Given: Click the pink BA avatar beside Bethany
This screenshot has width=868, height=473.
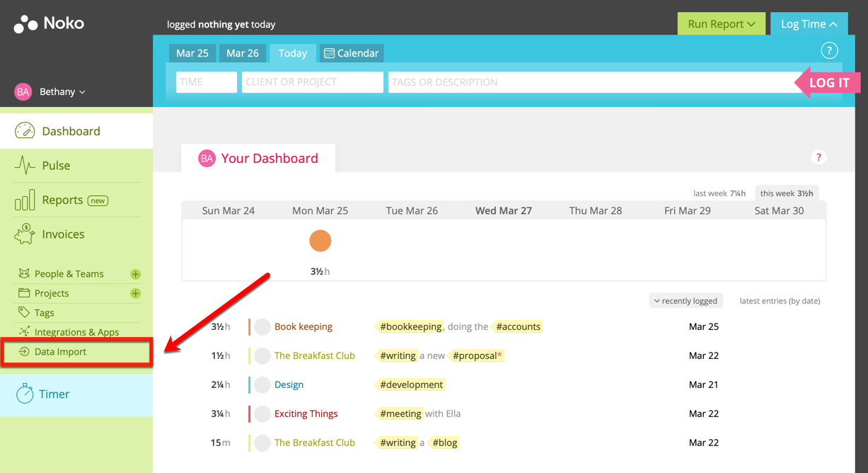Looking at the screenshot, I should 23,91.
